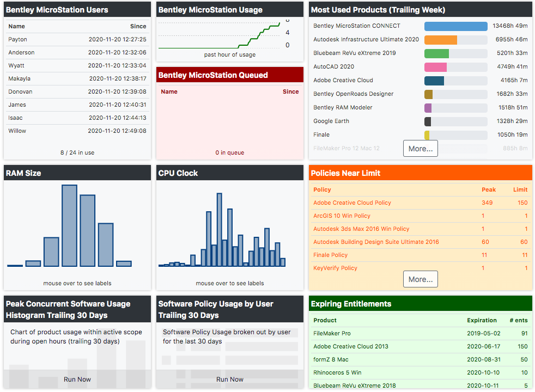Open the KeyVerify Policy link
The image size is (535, 392).
coord(335,268)
